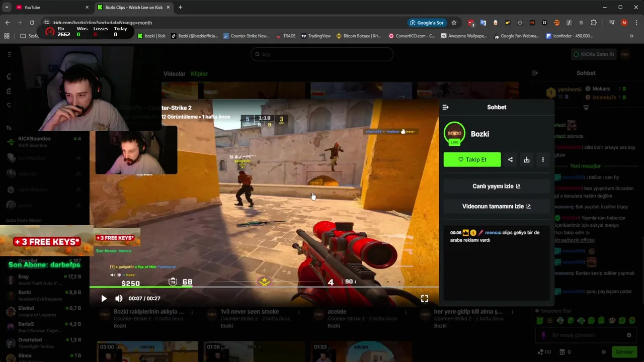This screenshot has height=362, width=644.
Task: Switch to the Klipler tab
Action: coord(199,74)
